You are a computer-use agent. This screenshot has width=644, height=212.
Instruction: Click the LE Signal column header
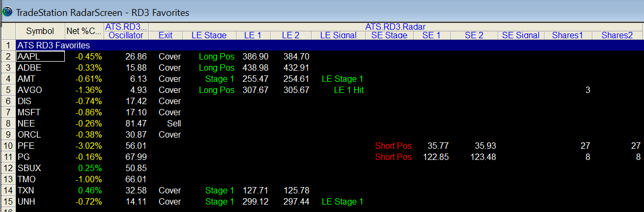point(338,36)
